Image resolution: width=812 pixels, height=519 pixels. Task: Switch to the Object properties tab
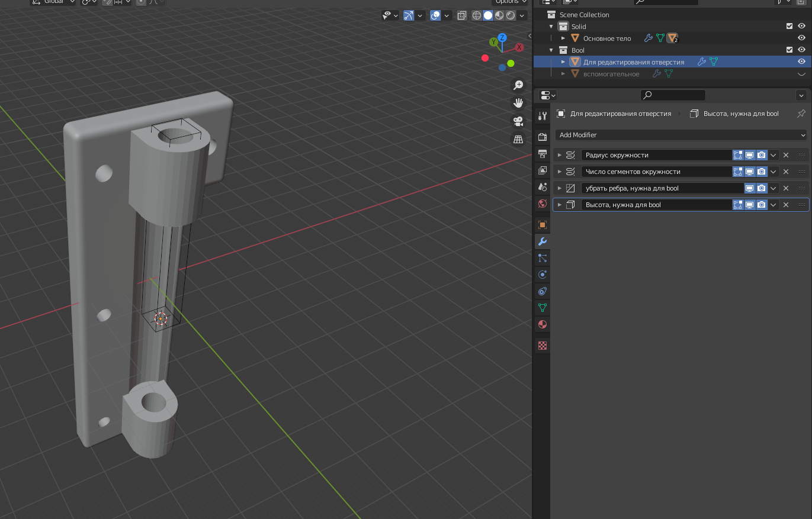tap(542, 225)
